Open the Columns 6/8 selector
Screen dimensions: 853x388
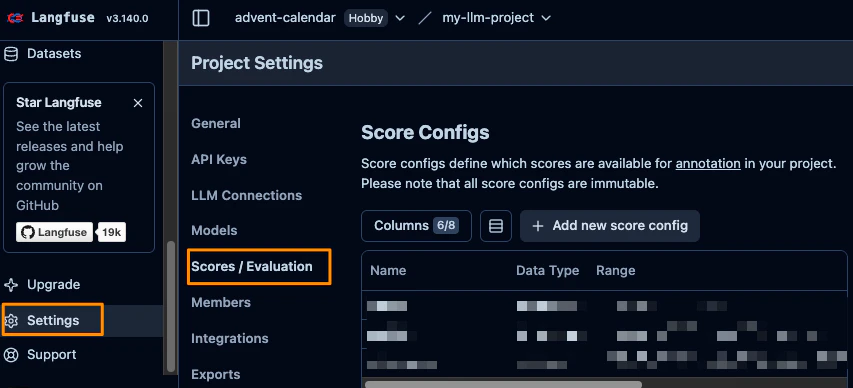(416, 226)
